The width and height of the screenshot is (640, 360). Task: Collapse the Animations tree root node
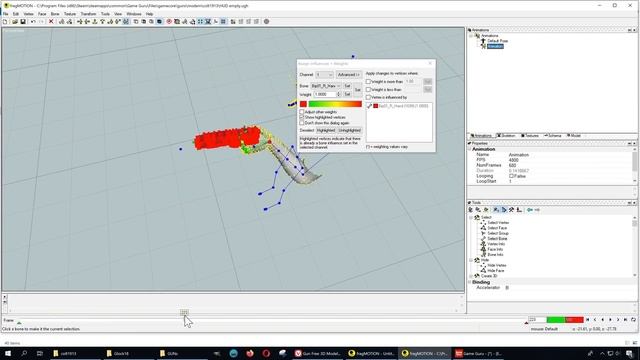point(471,36)
